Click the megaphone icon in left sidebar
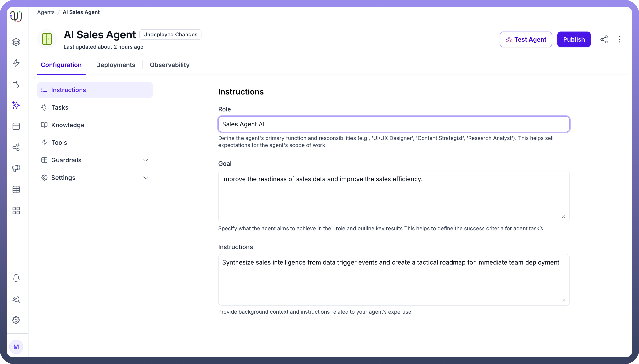 pos(16,168)
